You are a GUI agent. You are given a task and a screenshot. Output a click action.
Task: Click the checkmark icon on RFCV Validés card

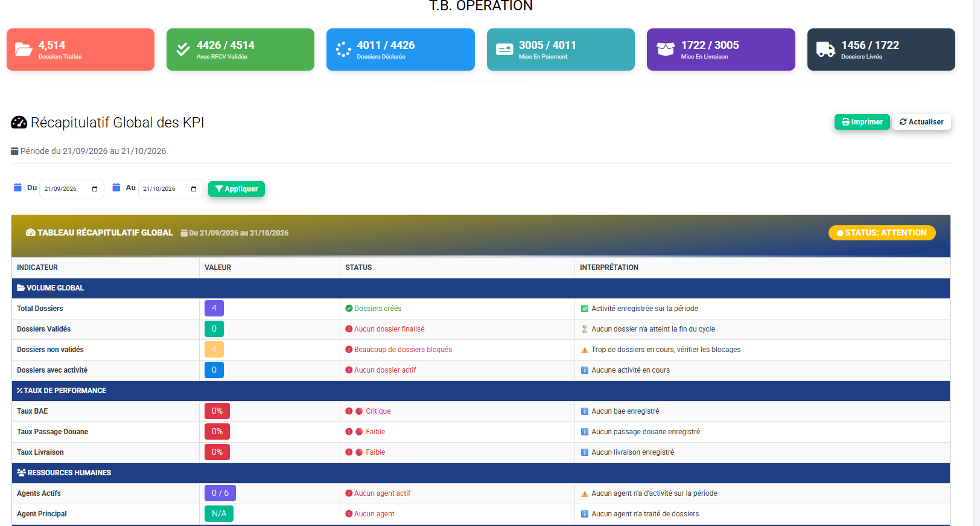[x=183, y=50]
